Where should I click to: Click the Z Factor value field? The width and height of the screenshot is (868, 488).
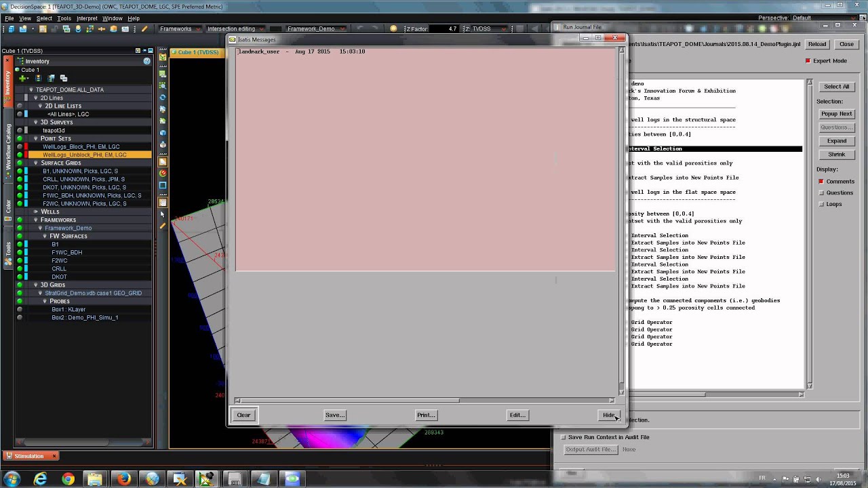(444, 29)
